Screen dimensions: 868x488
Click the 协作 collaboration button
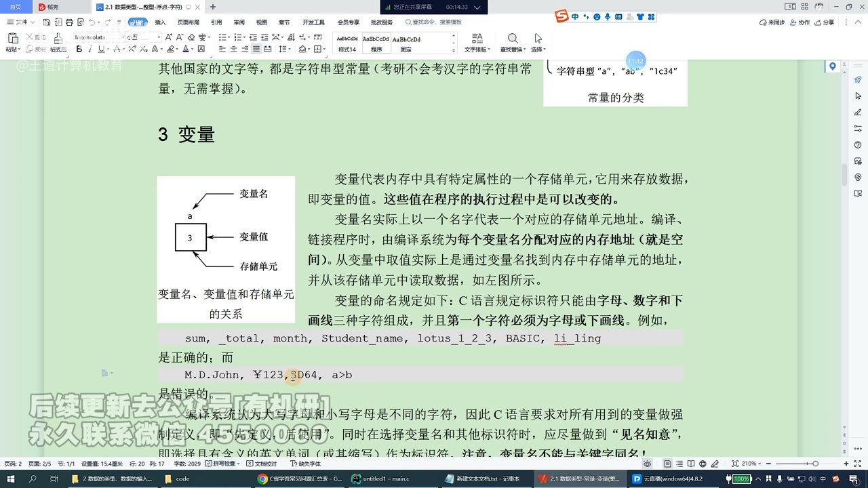pyautogui.click(x=800, y=22)
